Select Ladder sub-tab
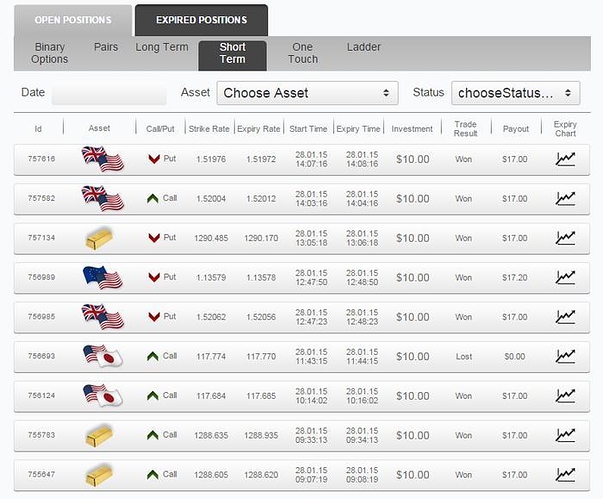603x499 pixels. 363,47
